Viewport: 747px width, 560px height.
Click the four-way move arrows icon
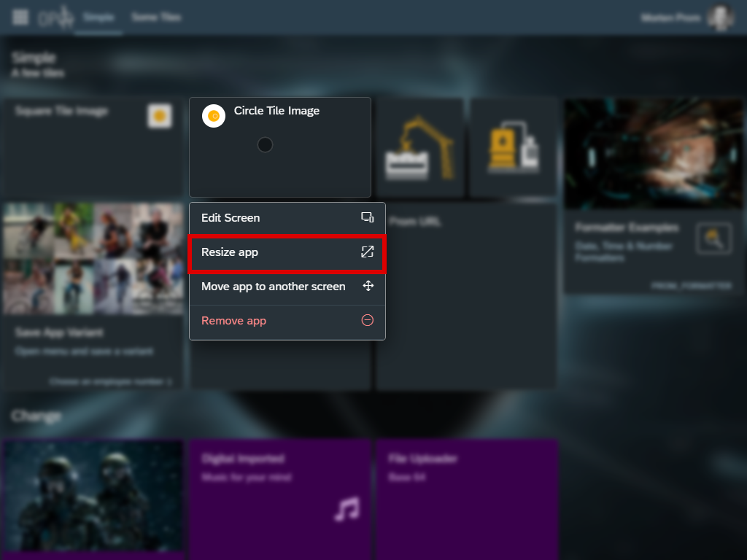[x=368, y=287]
